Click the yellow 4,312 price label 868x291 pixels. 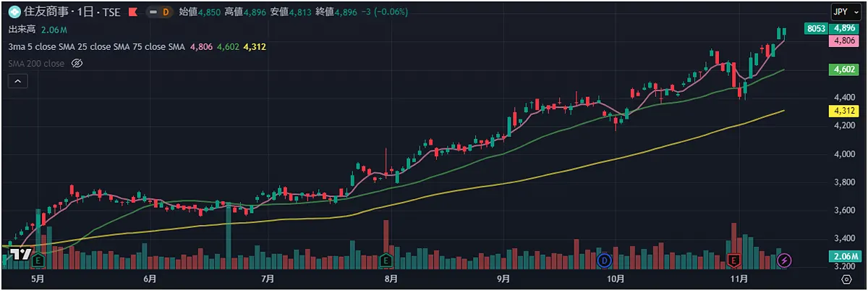point(844,111)
